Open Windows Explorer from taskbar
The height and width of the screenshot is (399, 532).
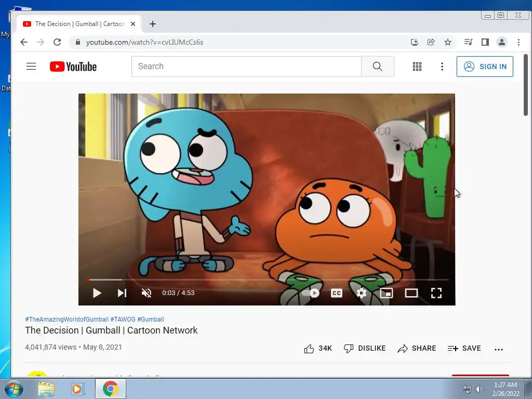pyautogui.click(x=46, y=389)
